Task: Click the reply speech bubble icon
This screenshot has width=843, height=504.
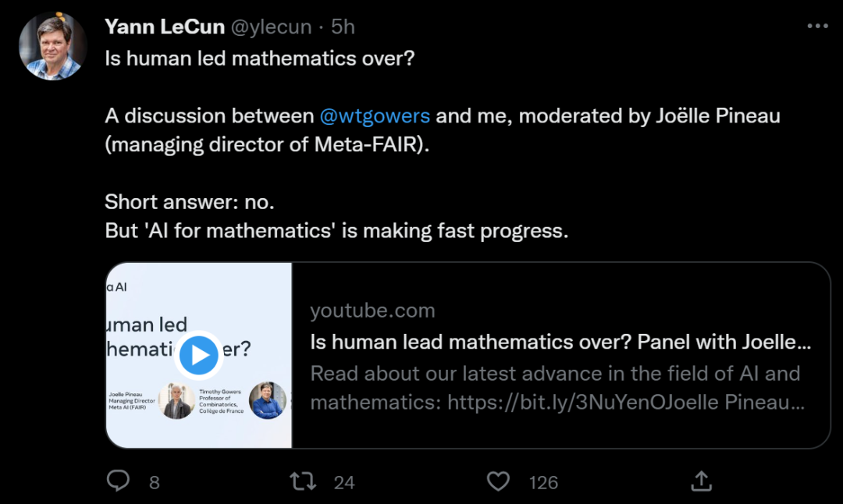Action: click(x=118, y=481)
